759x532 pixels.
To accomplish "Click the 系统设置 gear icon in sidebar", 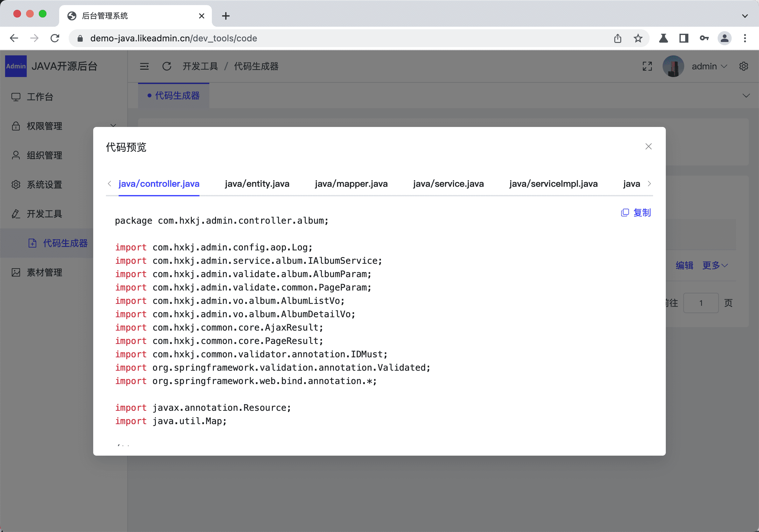I will pos(16,185).
